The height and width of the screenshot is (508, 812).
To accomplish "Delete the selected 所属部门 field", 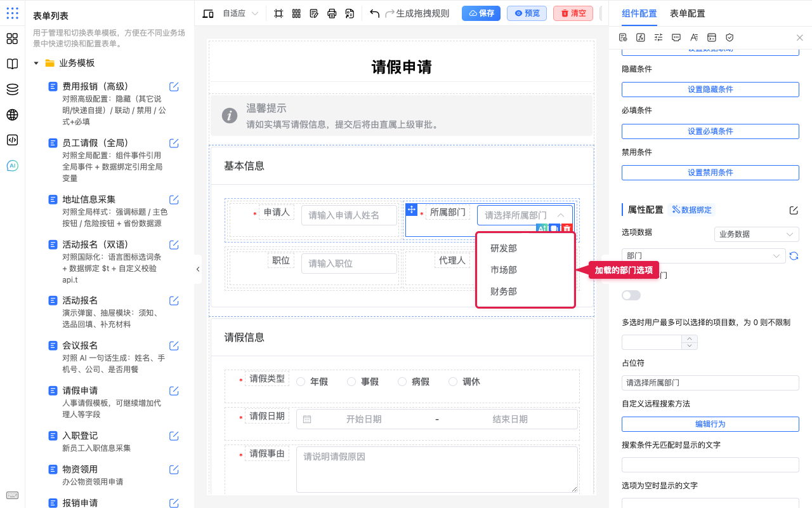I will [x=567, y=229].
